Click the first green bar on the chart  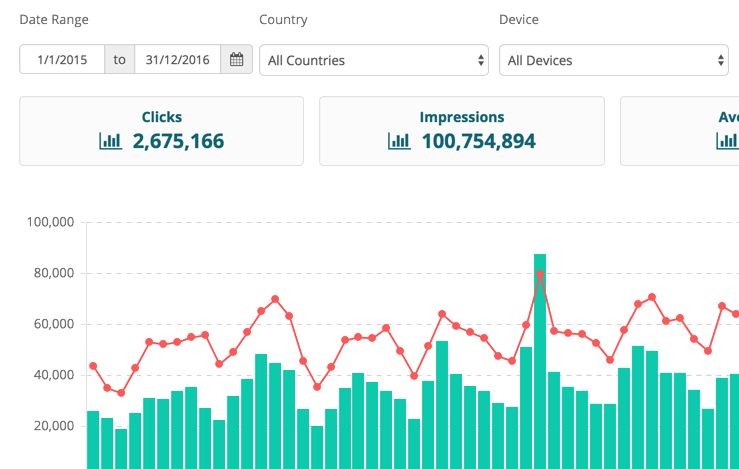tap(93, 440)
